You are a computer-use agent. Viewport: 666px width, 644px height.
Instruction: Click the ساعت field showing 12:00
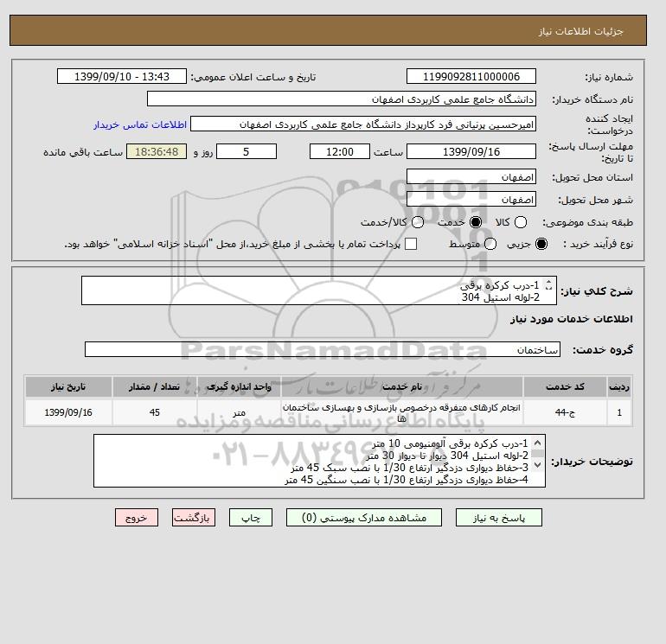340,151
